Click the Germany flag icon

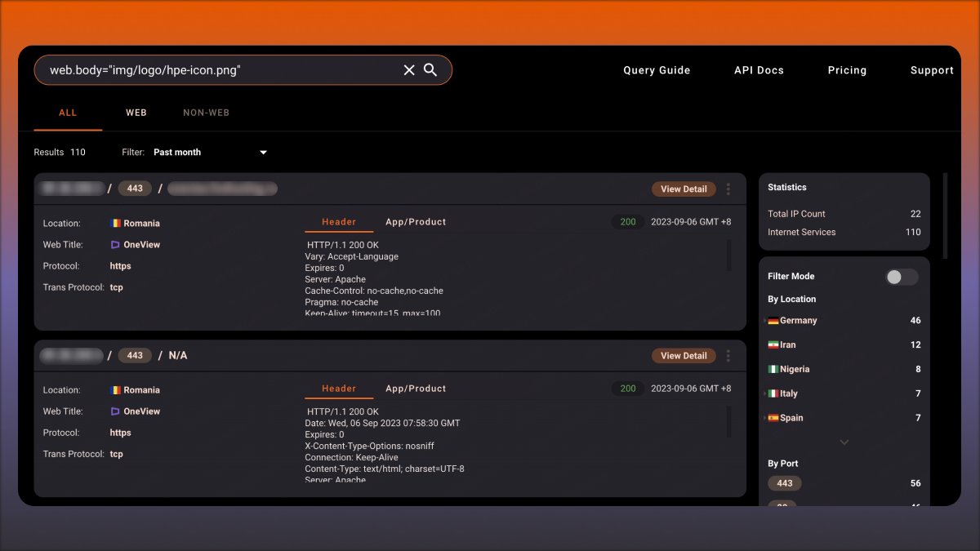(773, 321)
